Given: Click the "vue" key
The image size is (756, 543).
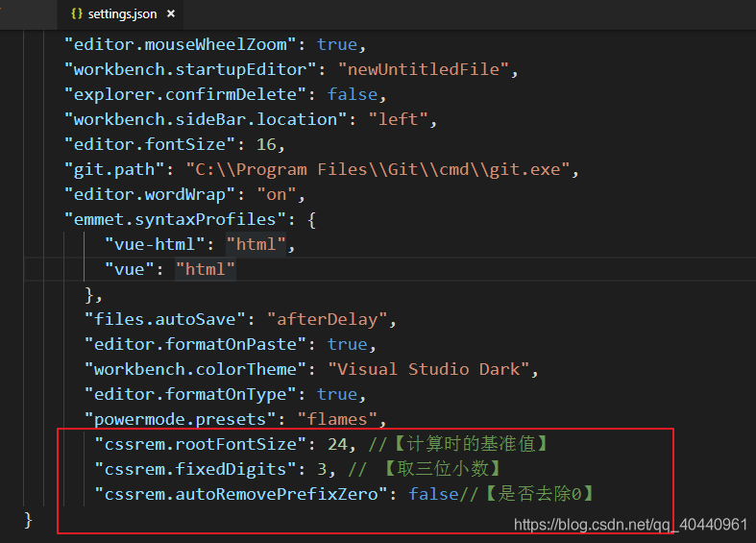Looking at the screenshot, I should tap(130, 270).
